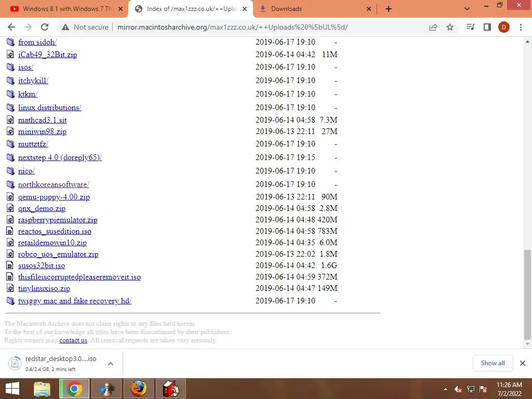
Task: Click the muted volume tray icon
Action: tap(458, 389)
